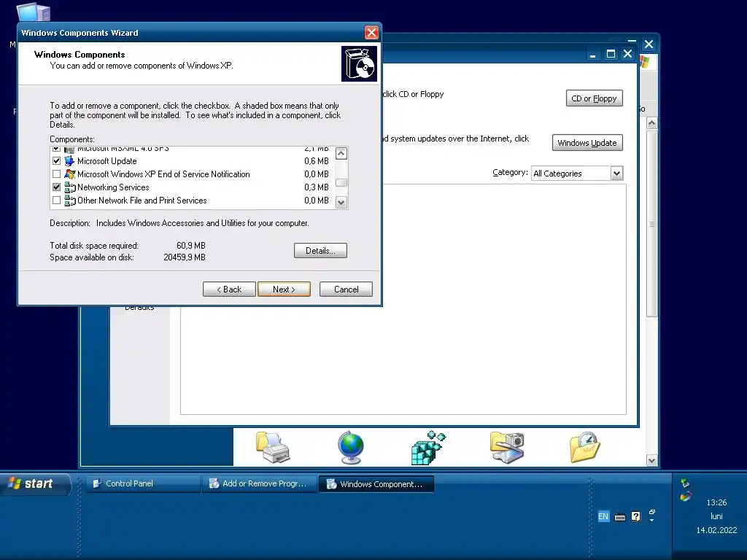Click the language bar help icon
The image size is (747, 560).
coord(635,517)
